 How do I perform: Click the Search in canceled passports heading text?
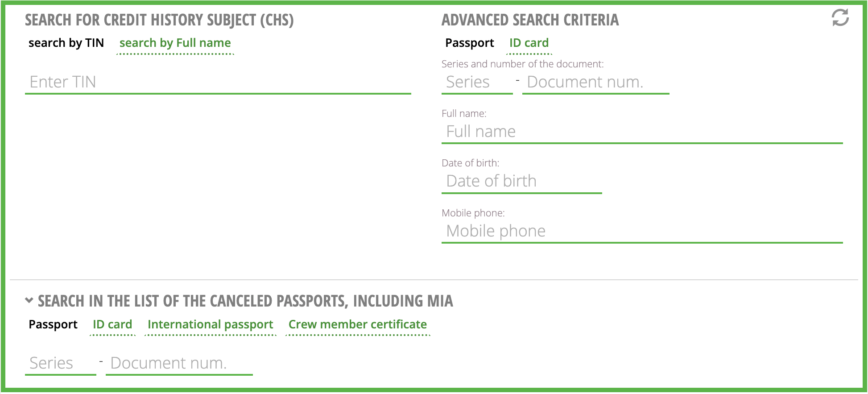(245, 301)
